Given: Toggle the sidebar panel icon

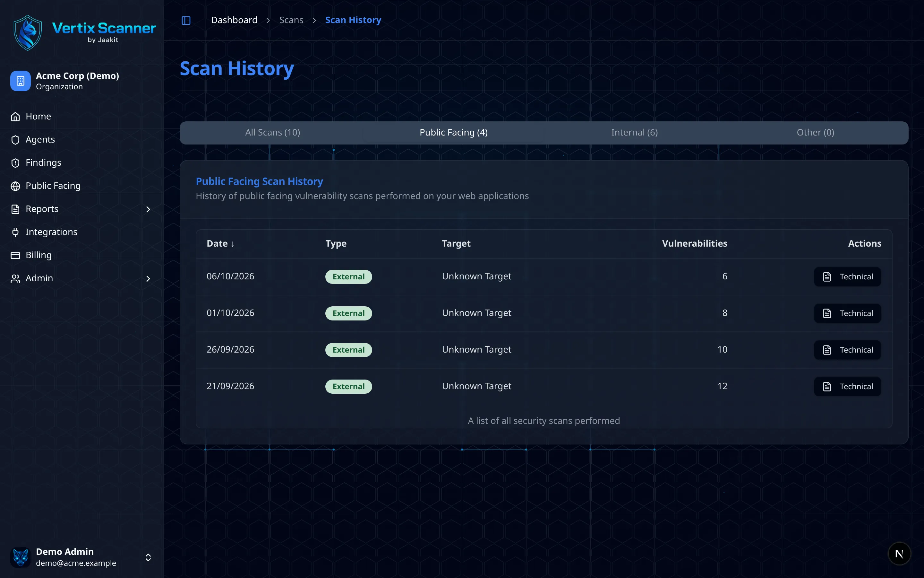Looking at the screenshot, I should click(186, 20).
